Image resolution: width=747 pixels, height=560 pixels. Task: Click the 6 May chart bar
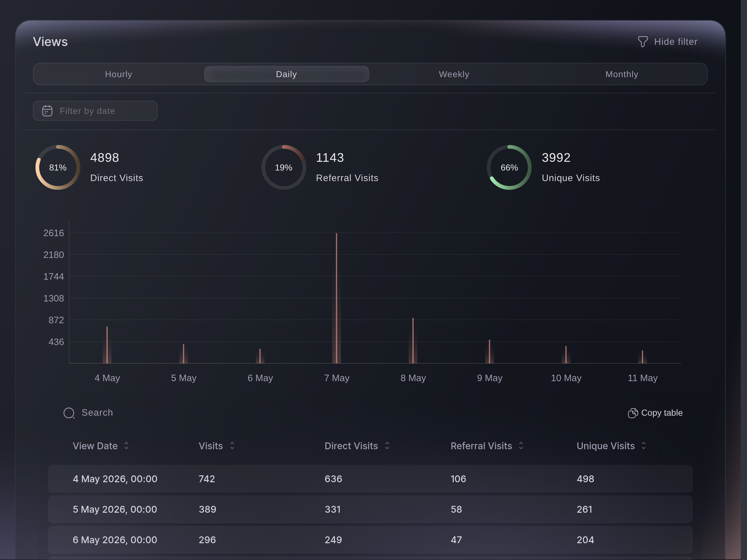(x=260, y=356)
